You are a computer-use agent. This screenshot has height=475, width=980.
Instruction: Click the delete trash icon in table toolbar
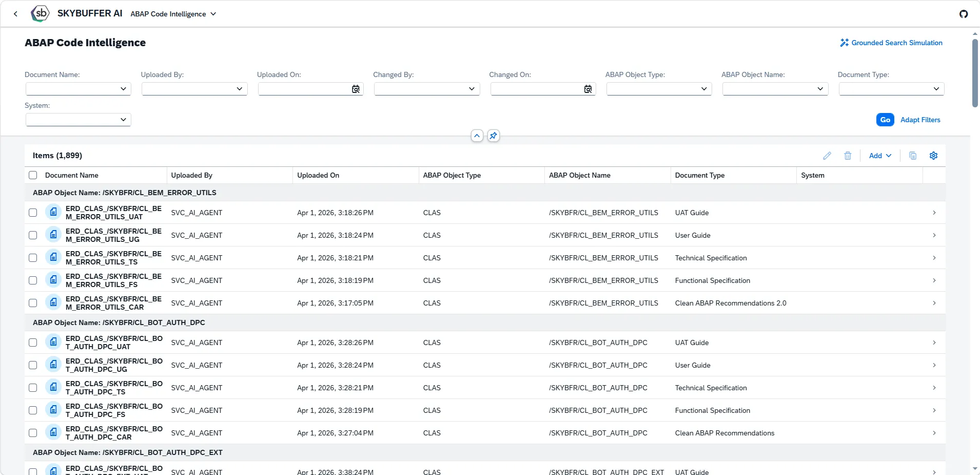tap(848, 156)
